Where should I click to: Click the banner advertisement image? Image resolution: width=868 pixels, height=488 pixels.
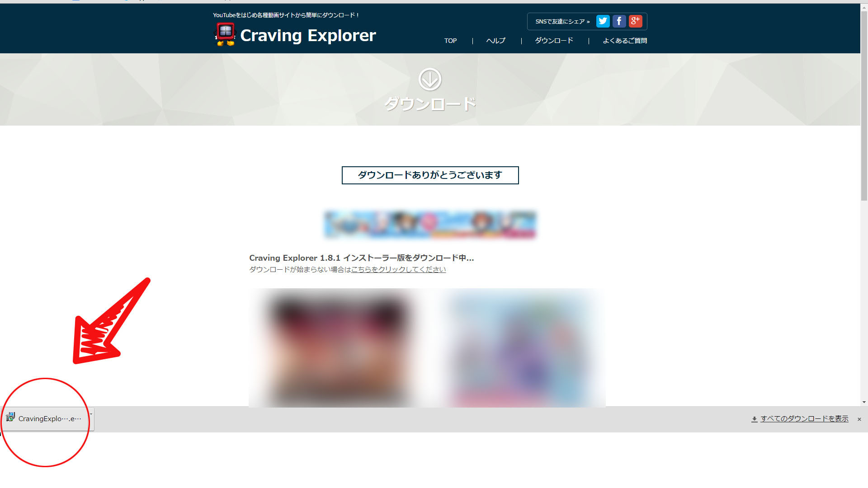(429, 224)
